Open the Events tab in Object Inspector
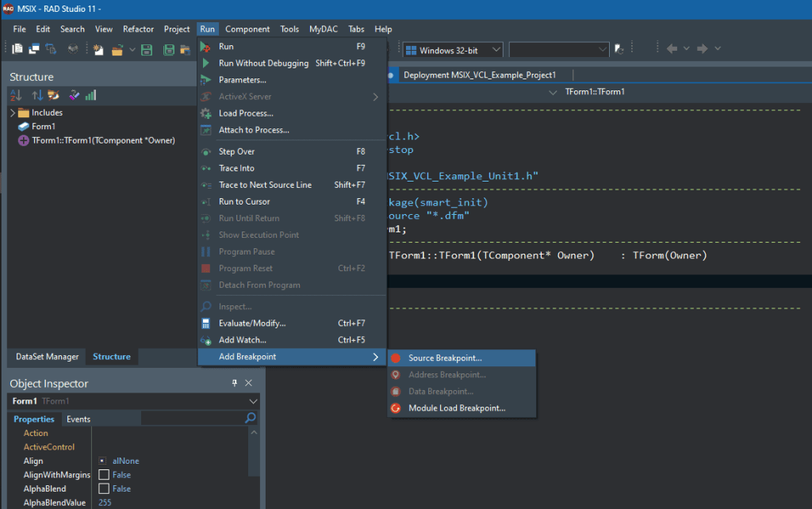This screenshot has height=509, width=812. (x=79, y=419)
